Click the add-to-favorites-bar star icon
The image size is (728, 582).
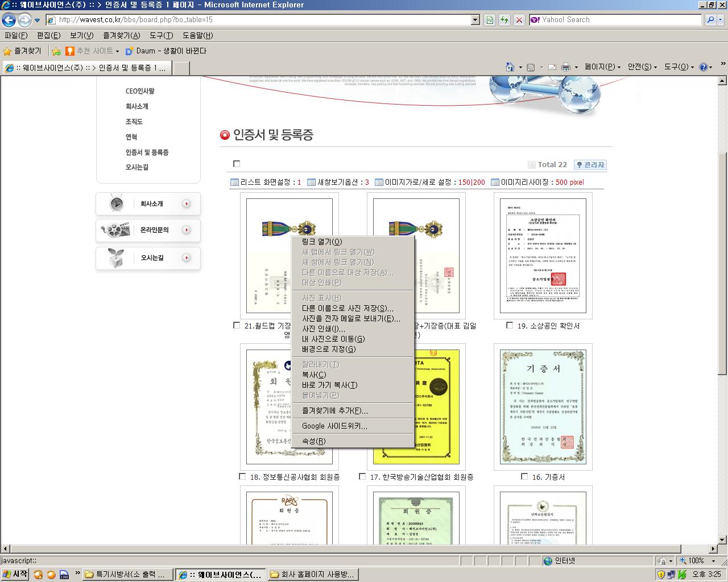(56, 51)
